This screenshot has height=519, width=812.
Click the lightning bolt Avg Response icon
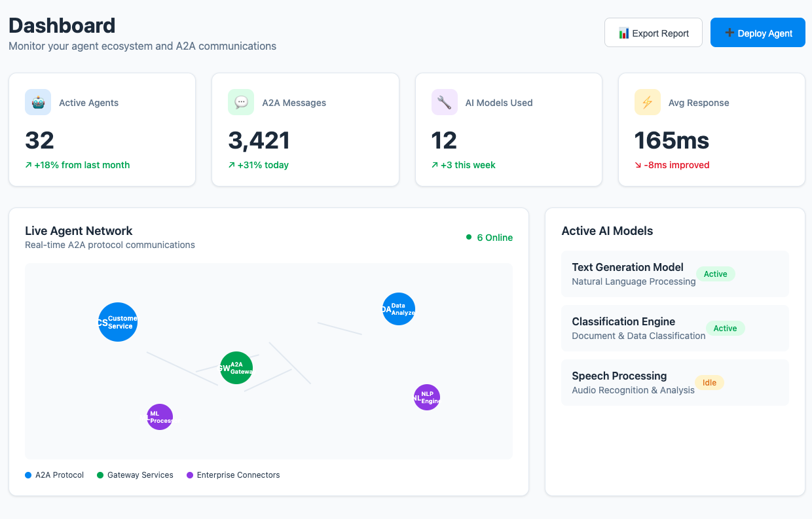click(647, 103)
